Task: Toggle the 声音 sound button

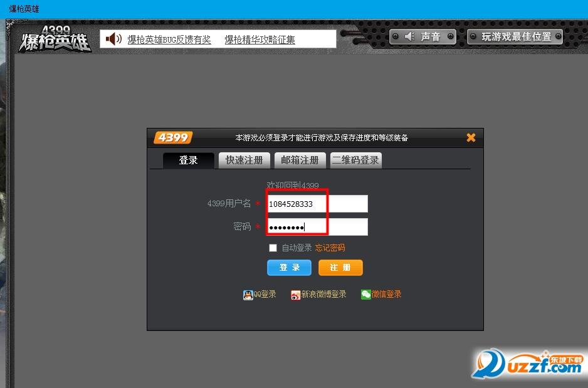Action: tap(423, 37)
